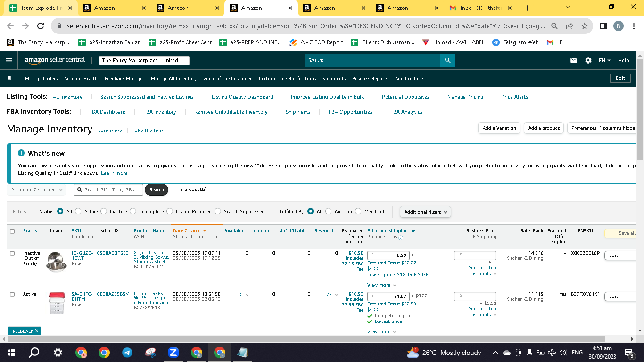Filter Fulfilled By Merchant radio
The height and width of the screenshot is (362, 644).
pyautogui.click(x=358, y=212)
